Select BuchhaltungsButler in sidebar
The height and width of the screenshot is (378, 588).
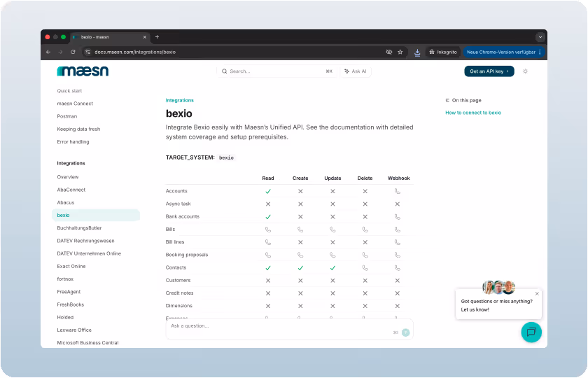click(80, 228)
